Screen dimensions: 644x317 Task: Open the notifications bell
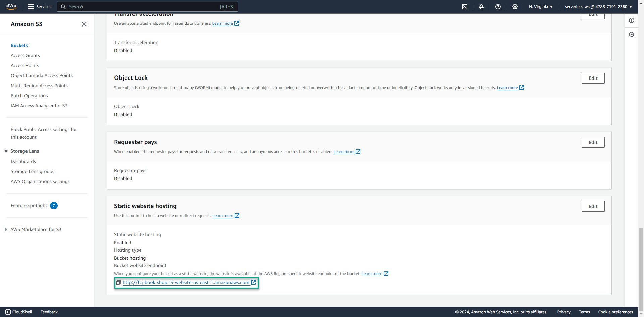pos(481,7)
